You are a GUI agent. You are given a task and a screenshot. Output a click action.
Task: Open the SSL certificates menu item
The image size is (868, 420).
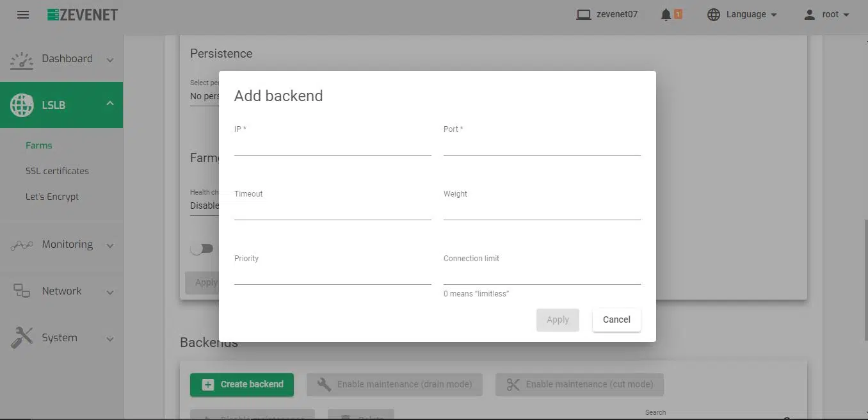(x=57, y=171)
